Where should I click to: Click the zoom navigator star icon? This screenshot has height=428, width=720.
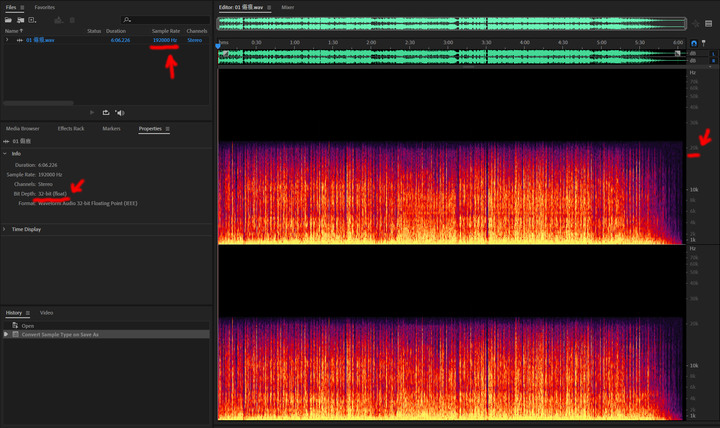pos(696,23)
